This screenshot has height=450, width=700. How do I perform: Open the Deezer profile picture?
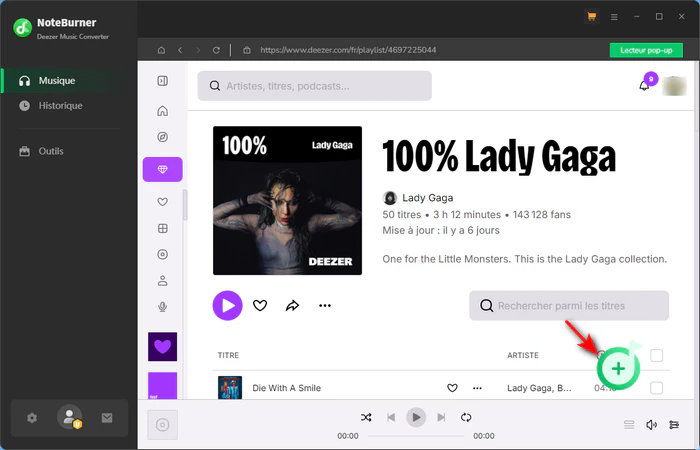[x=674, y=86]
